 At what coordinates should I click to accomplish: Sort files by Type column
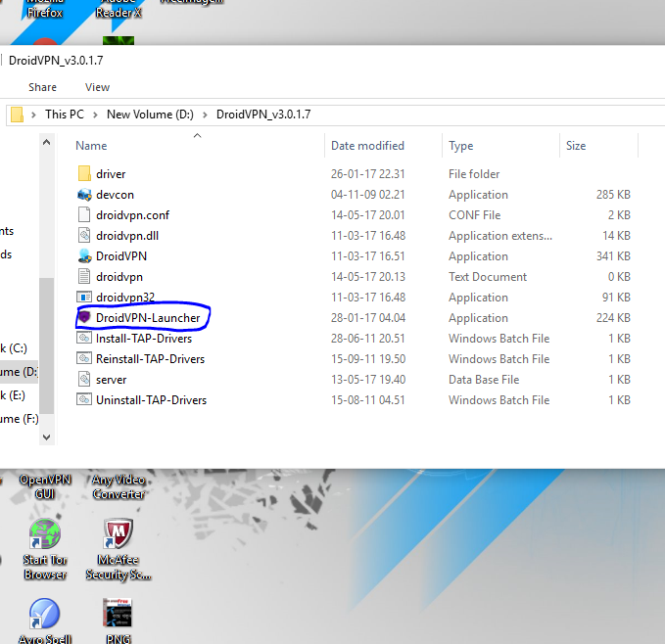[460, 146]
